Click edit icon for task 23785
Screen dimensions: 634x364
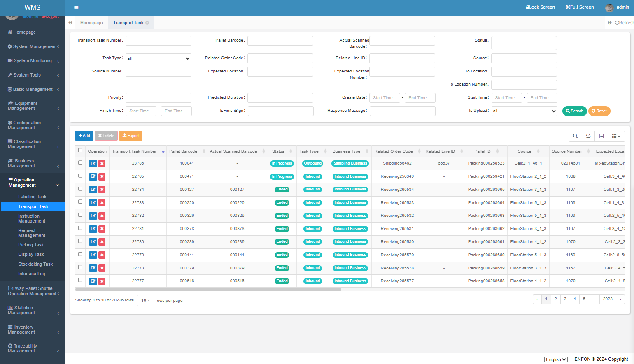[93, 163]
